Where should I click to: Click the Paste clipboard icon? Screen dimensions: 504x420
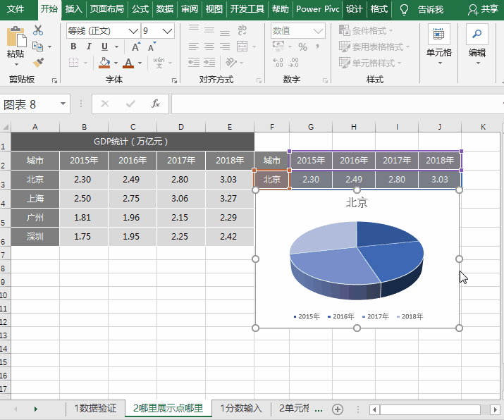pos(16,37)
